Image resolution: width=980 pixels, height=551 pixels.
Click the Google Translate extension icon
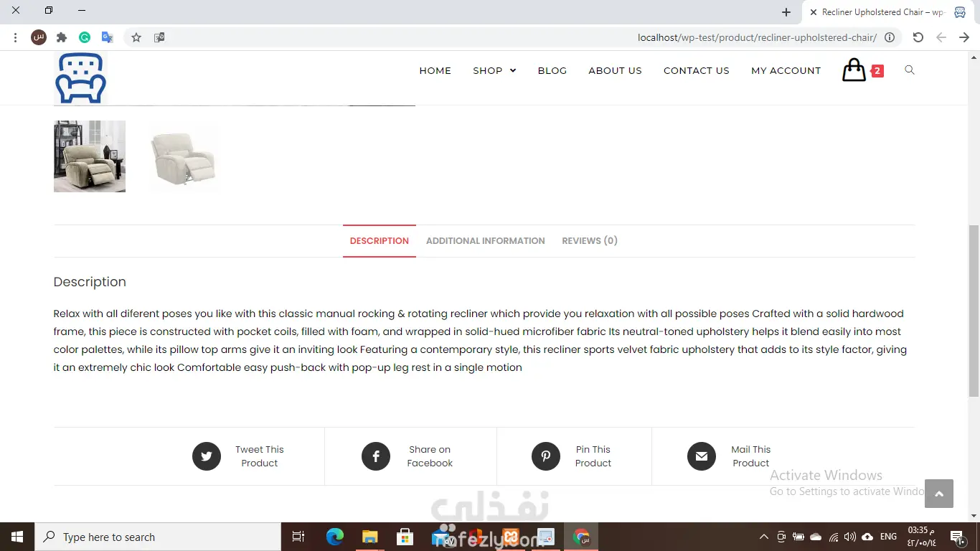click(108, 37)
